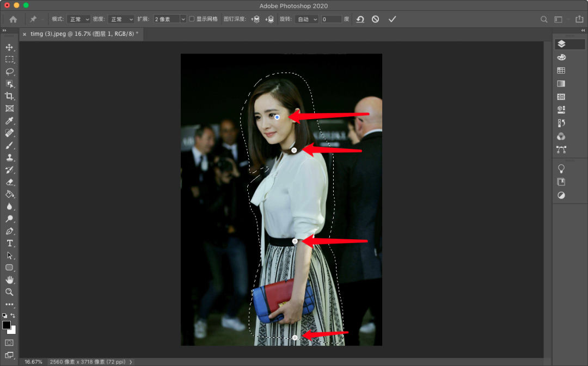Select the Brush tool
The height and width of the screenshot is (366, 588).
click(x=9, y=145)
